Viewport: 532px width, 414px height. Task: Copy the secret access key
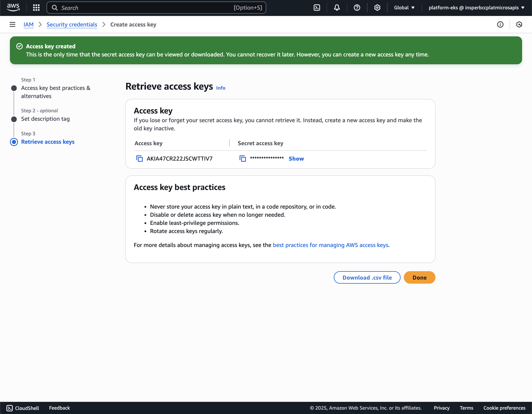[x=243, y=159]
